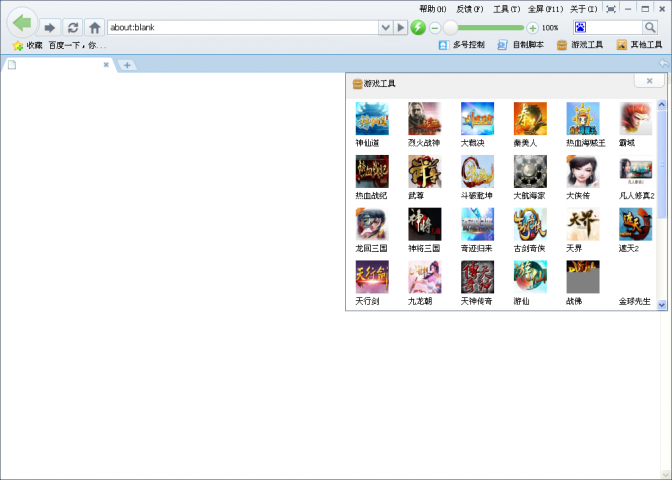Open 遮天2 game icon
The height and width of the screenshot is (480, 672).
tap(636, 224)
